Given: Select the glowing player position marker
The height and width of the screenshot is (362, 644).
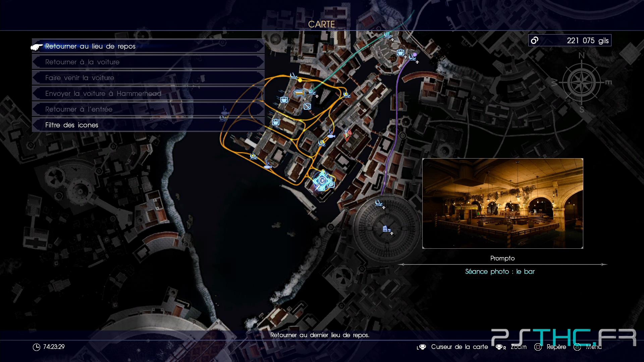Looking at the screenshot, I should (322, 181).
